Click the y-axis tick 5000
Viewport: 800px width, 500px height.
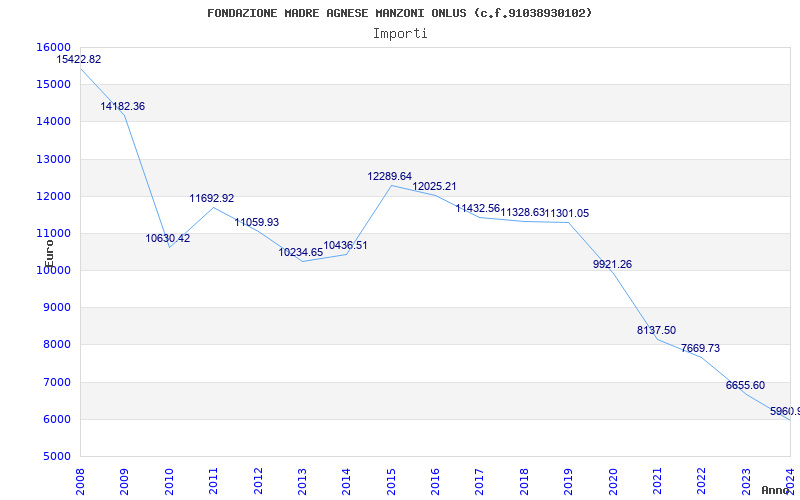pyautogui.click(x=56, y=457)
